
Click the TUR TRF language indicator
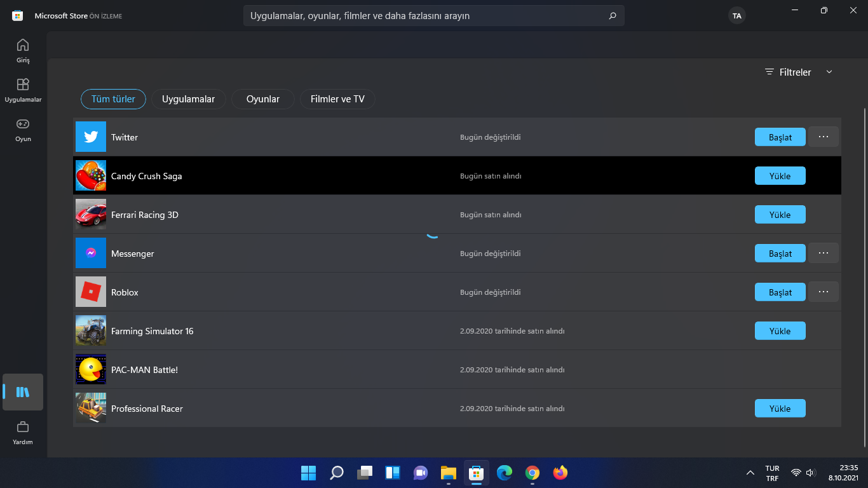click(772, 473)
